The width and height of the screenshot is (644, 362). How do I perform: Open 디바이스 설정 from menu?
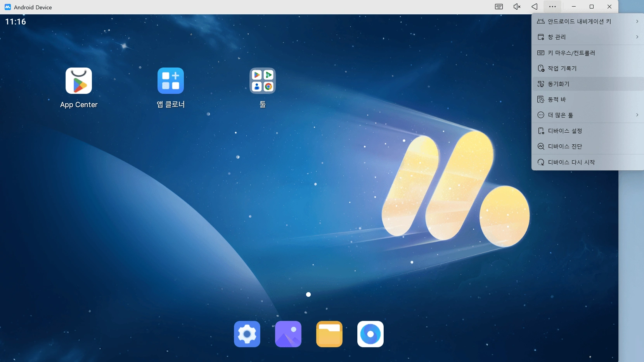pyautogui.click(x=565, y=131)
